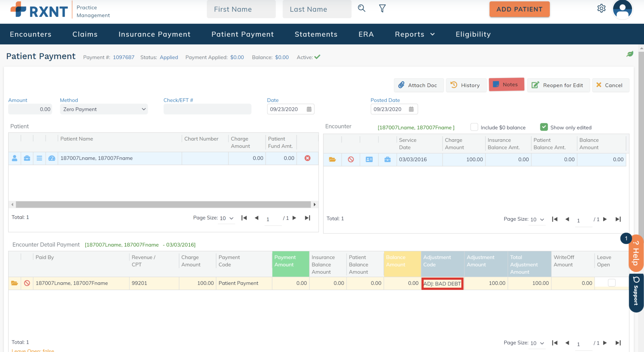The width and height of the screenshot is (644, 352).
Task: Open the Claims tab
Action: [x=85, y=34]
